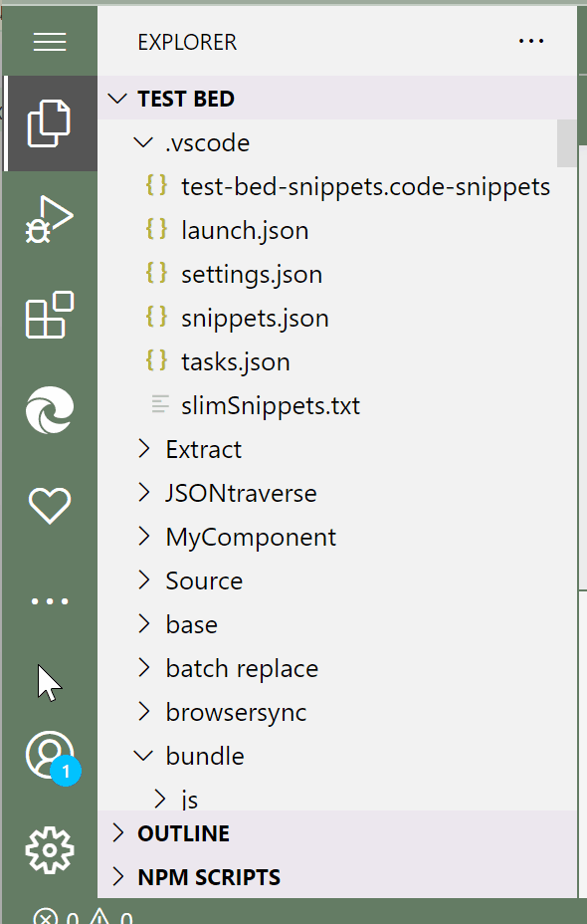Click the heart icon in activity bar
This screenshot has width=587, height=924.
[x=50, y=506]
